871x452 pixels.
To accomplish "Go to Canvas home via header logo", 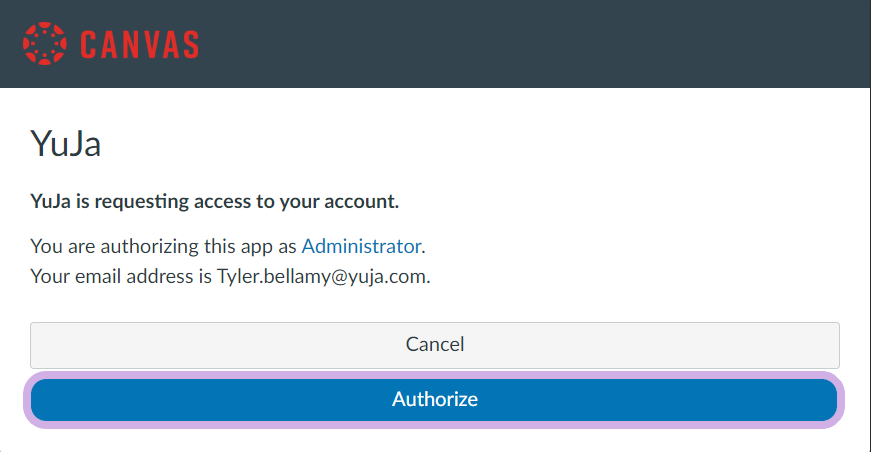I will click(x=110, y=44).
